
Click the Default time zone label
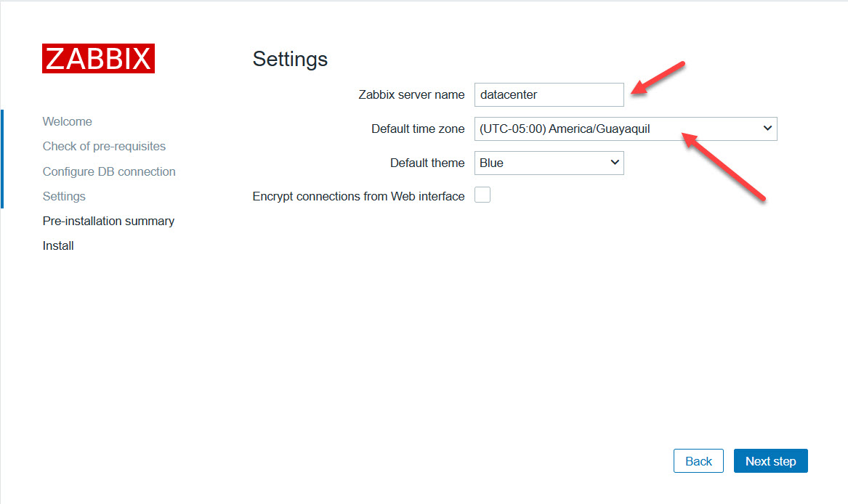coord(418,129)
